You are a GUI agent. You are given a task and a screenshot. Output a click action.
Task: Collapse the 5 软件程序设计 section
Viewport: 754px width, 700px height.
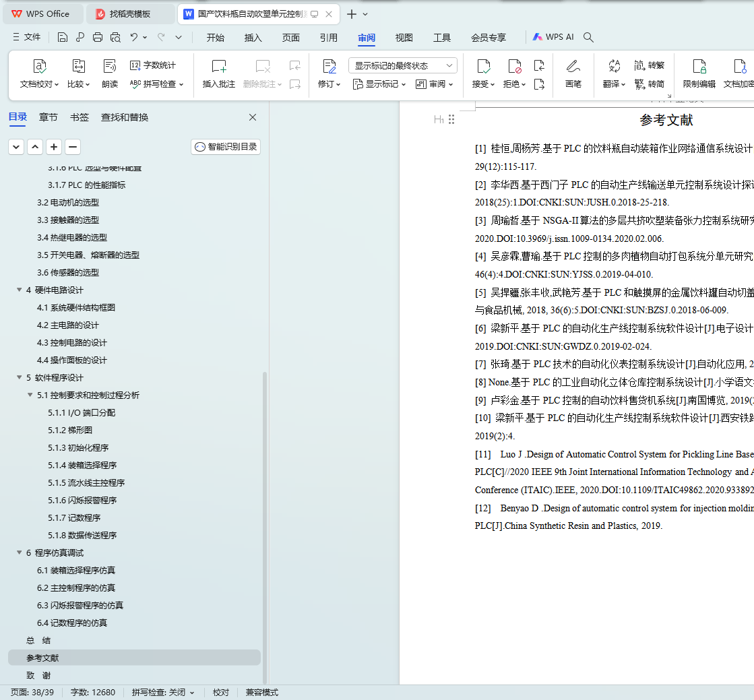(20, 377)
